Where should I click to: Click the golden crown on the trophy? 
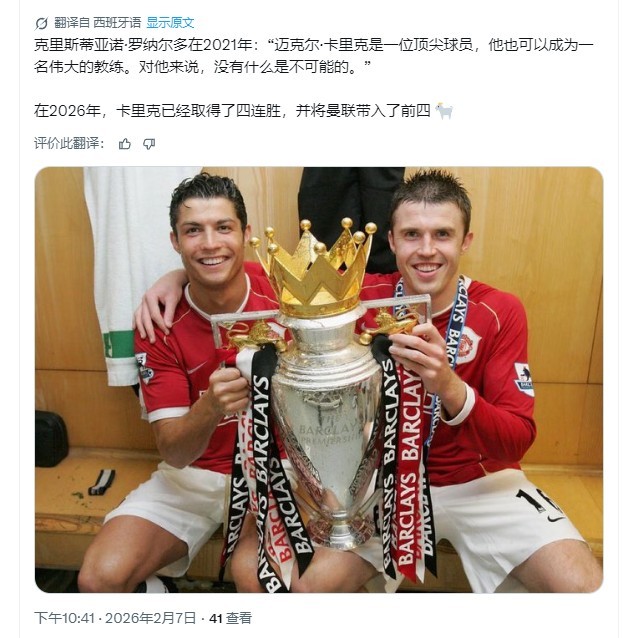point(314,269)
